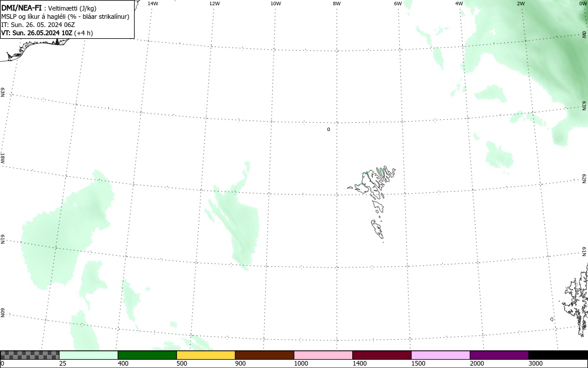Click the 'VT: Sun. 26.05.2024 10Z' line

point(47,33)
